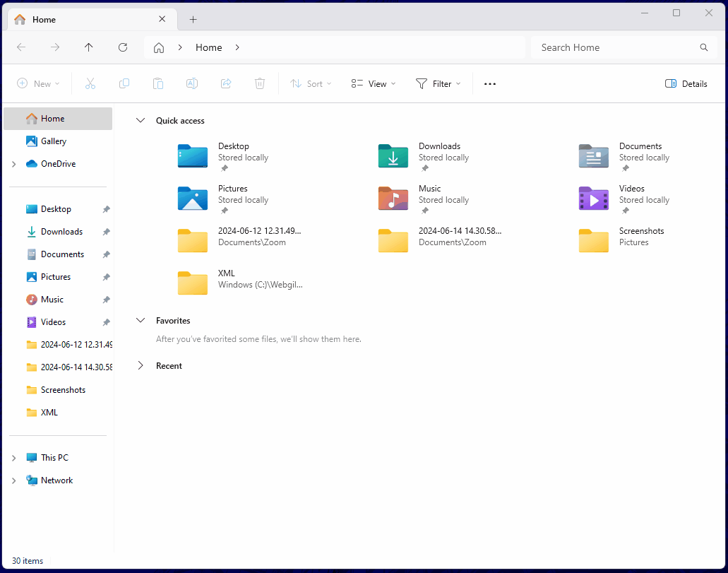
Task: Expand the Recent section
Action: (141, 366)
